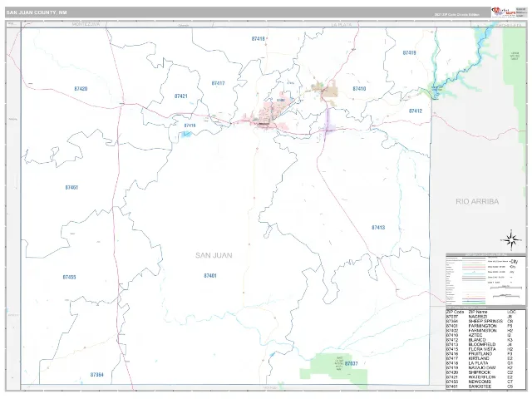Viewport: 532px width, 399px height.
Task: Select BLOOMFIELD in the ZIP index table
Action: click(482, 344)
